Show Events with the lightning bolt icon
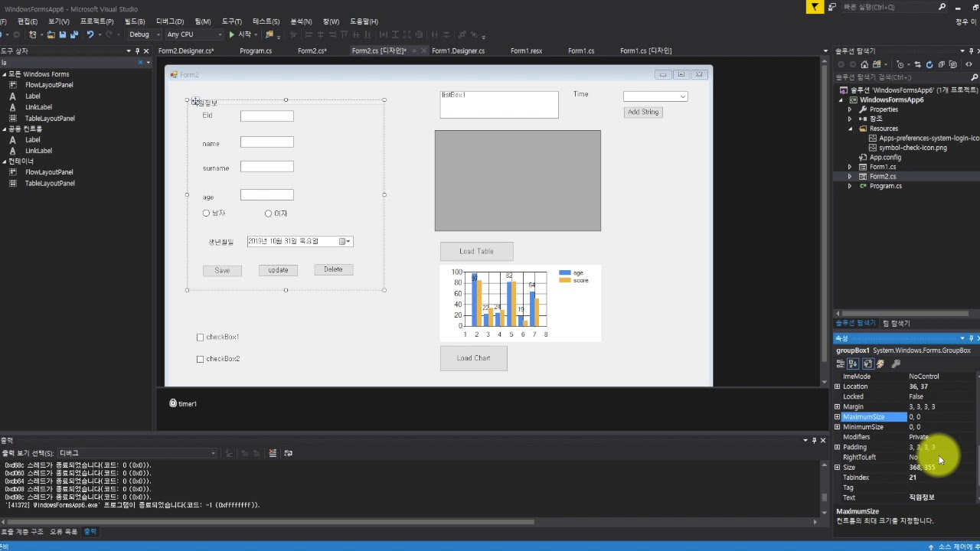The width and height of the screenshot is (980, 551). coord(880,364)
